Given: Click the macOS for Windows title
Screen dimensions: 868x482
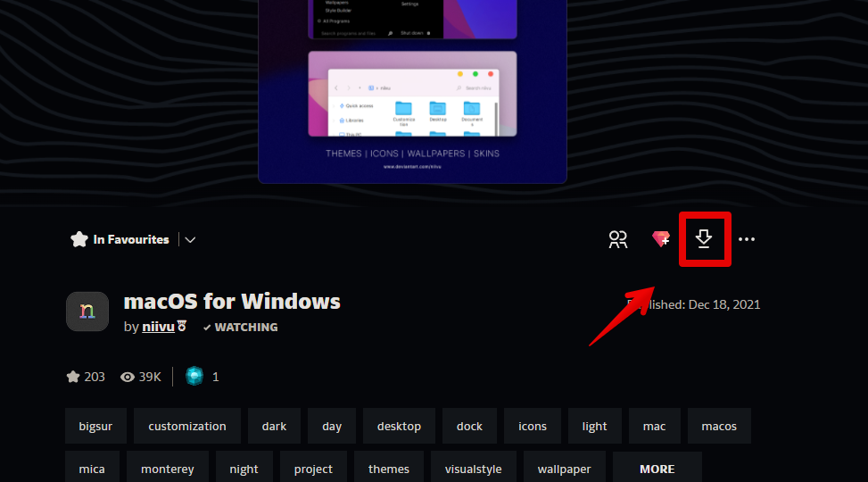Looking at the screenshot, I should point(232,302).
